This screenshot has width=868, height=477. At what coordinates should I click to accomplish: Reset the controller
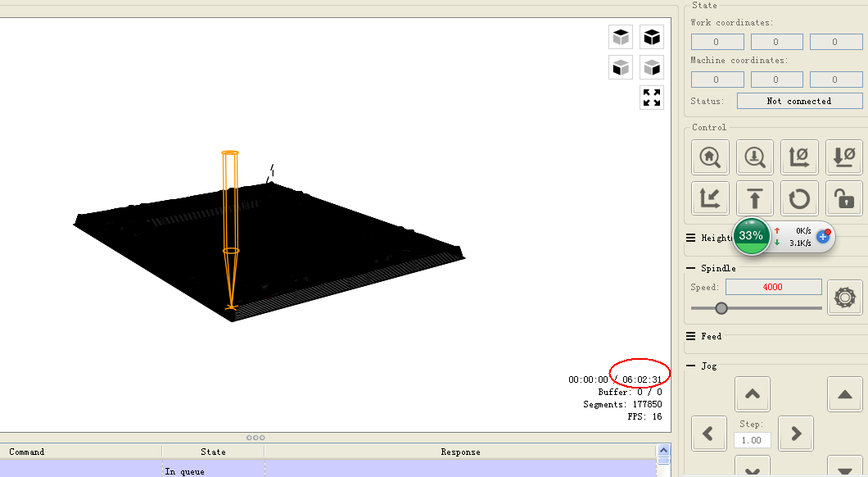pos(798,199)
